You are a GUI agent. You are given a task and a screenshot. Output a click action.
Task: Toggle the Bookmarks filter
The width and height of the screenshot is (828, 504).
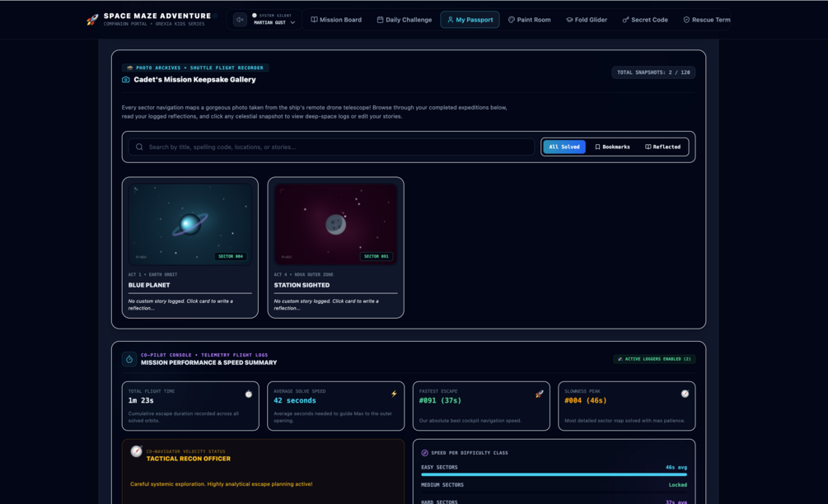point(612,147)
